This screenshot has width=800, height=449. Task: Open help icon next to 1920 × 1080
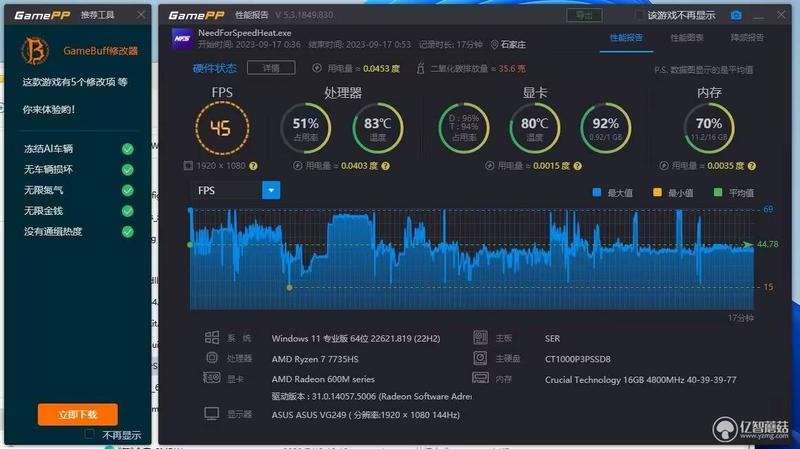[253, 166]
